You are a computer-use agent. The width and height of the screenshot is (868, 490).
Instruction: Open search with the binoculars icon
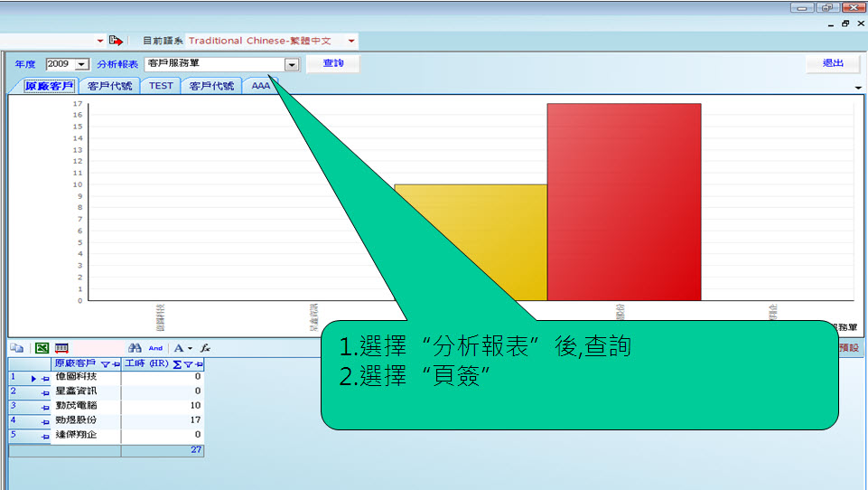point(135,347)
